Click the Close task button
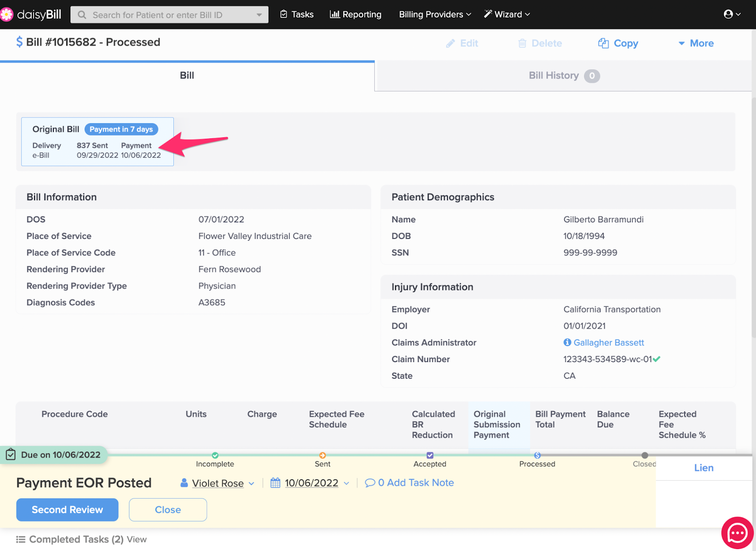The width and height of the screenshot is (756, 551). tap(168, 510)
